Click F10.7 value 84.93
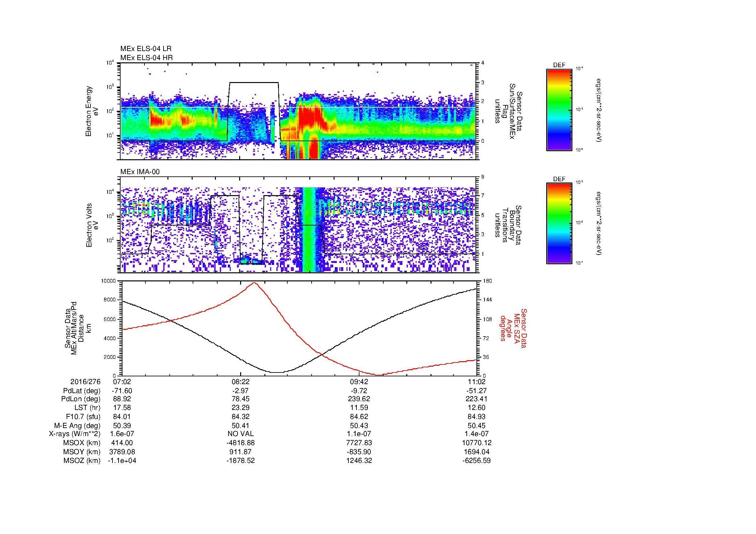The image size is (756, 534). tap(476, 416)
